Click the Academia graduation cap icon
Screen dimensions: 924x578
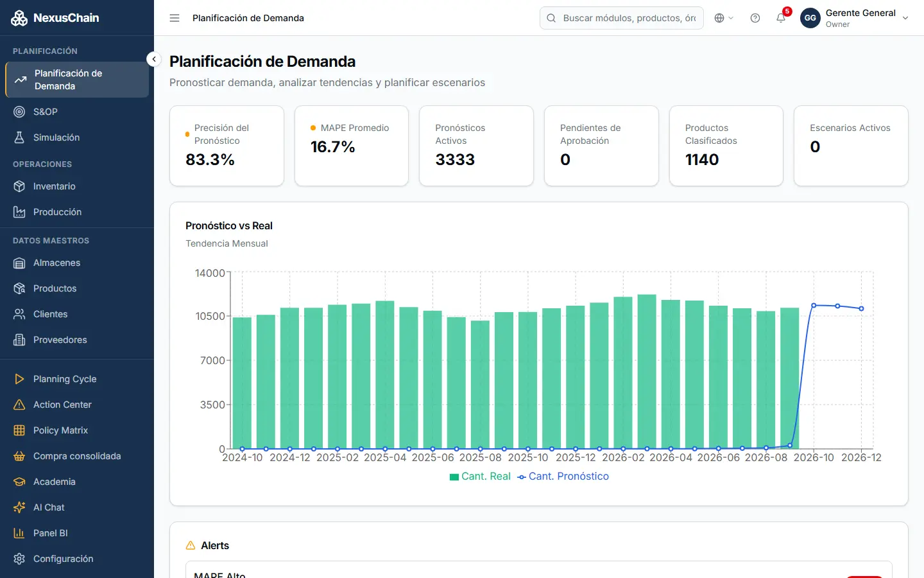tap(19, 482)
